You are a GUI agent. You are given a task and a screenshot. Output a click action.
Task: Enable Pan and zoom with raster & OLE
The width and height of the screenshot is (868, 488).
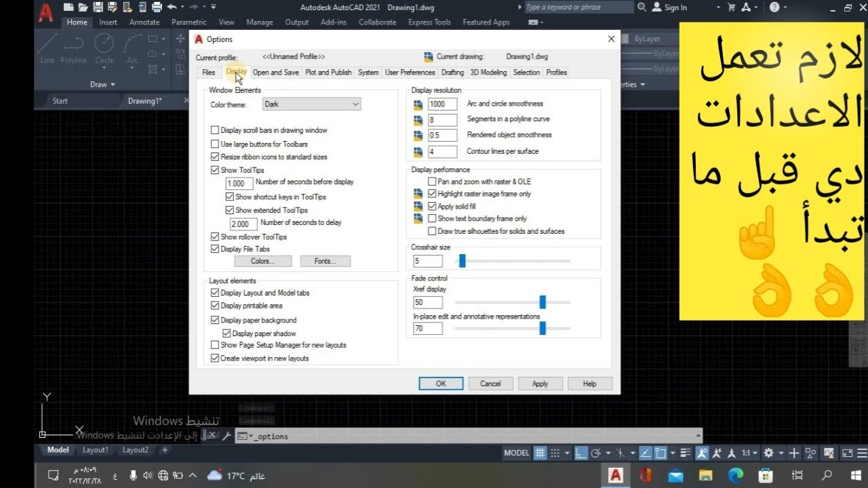click(x=432, y=182)
